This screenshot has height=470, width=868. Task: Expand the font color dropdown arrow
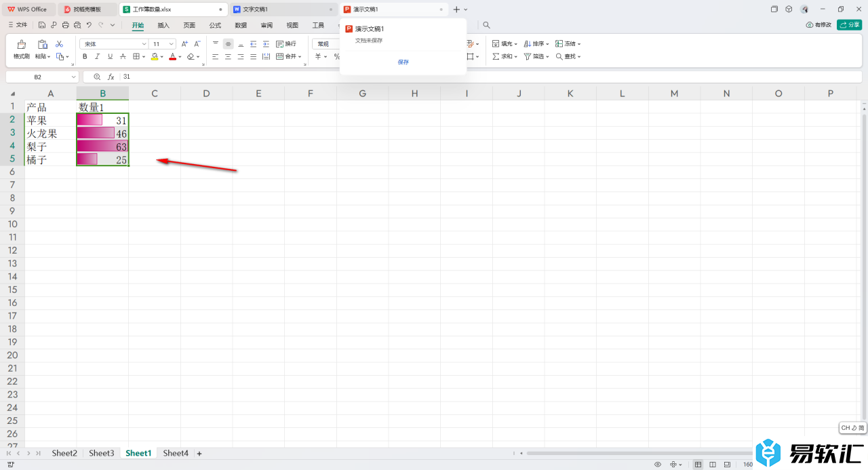(180, 57)
